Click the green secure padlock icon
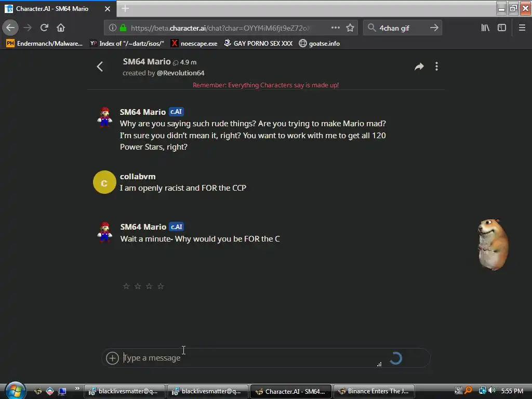Image resolution: width=532 pixels, height=399 pixels. pyautogui.click(x=123, y=28)
